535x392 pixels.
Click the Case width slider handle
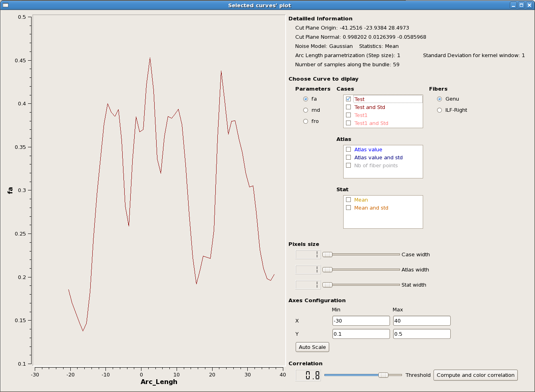327,255
